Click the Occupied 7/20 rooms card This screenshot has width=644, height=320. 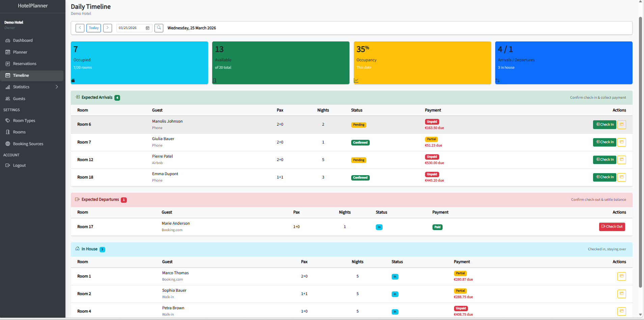(x=139, y=63)
